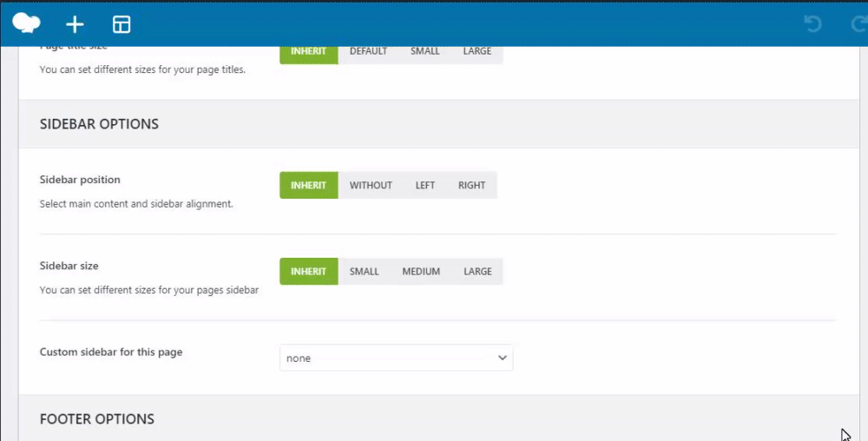The image size is (868, 441).
Task: Select Large sidebar size
Action: point(477,272)
